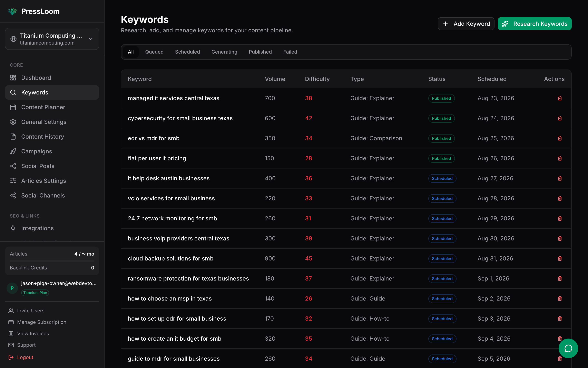Image resolution: width=588 pixels, height=368 pixels.
Task: Select Keywords in the sidebar
Action: click(x=52, y=92)
